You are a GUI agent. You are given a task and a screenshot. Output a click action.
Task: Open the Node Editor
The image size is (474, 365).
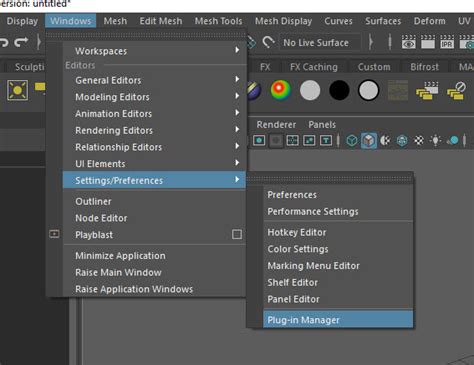154,218
